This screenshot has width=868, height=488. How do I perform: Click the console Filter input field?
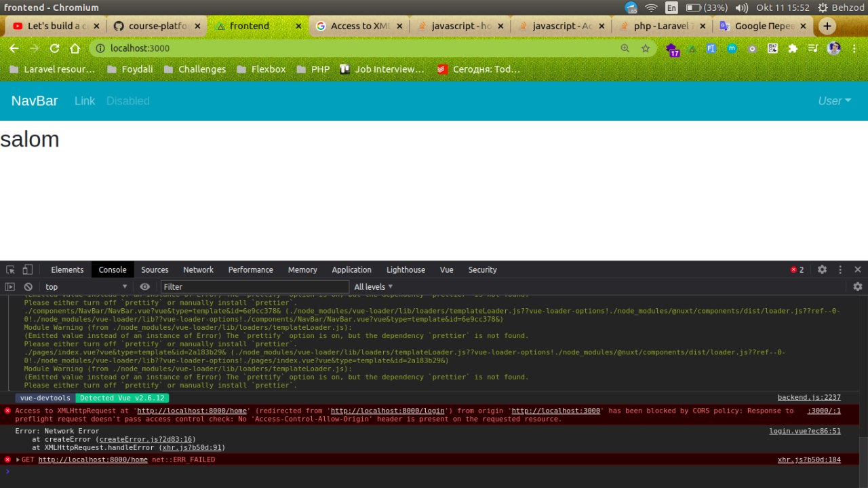click(x=254, y=287)
